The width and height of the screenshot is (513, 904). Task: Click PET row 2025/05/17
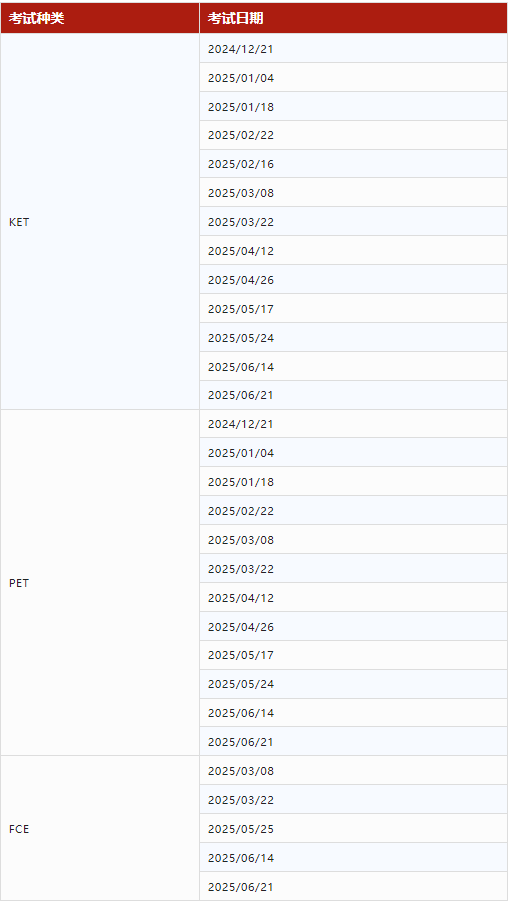[x=353, y=655]
